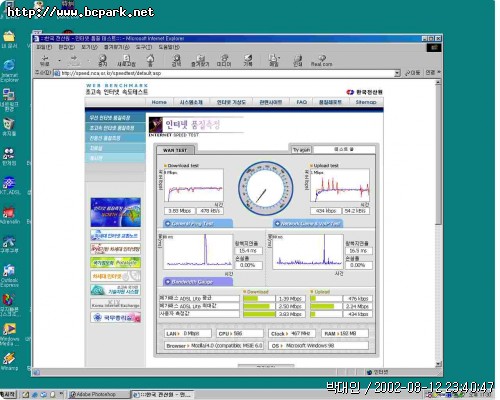
Task: Switch to Adobe Photoshop taskbar button
Action: coord(98,395)
